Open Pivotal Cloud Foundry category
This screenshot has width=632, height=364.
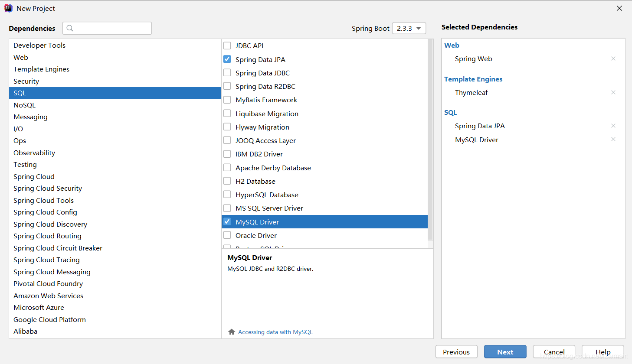[x=115, y=283]
